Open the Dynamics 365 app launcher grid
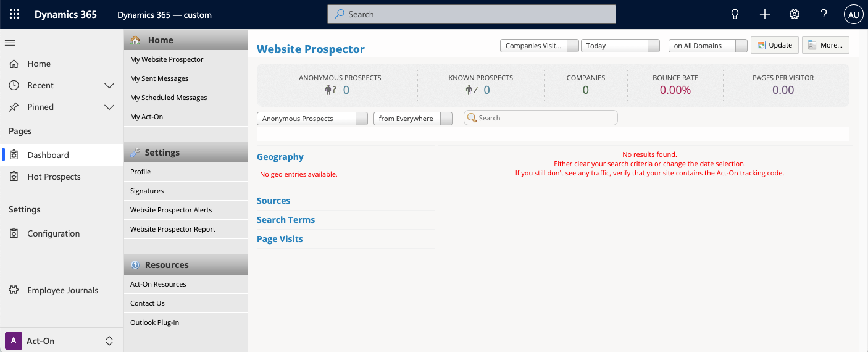The width and height of the screenshot is (868, 352). click(14, 14)
